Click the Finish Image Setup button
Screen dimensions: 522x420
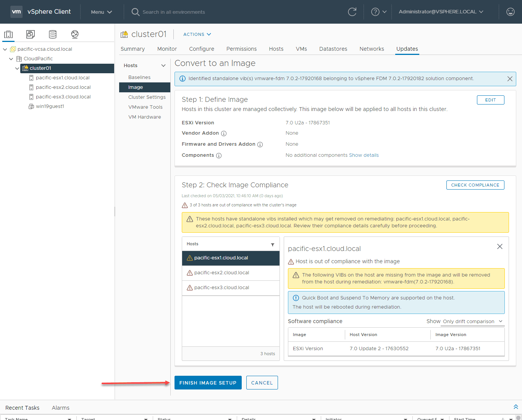(x=208, y=383)
